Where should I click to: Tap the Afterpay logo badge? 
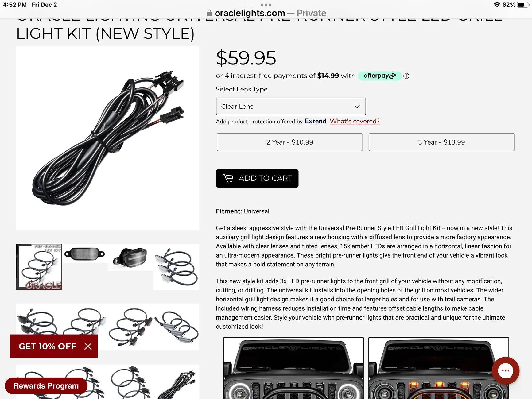[379, 76]
